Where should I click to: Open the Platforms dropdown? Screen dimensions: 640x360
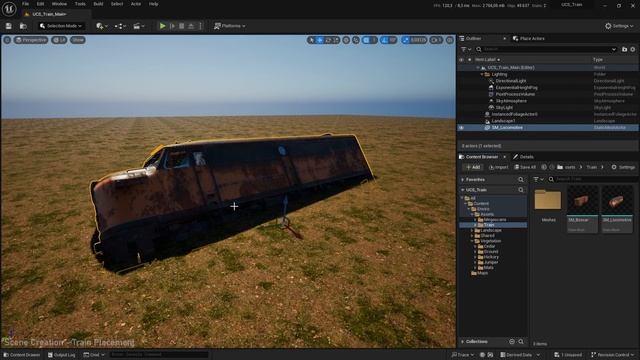coord(230,26)
